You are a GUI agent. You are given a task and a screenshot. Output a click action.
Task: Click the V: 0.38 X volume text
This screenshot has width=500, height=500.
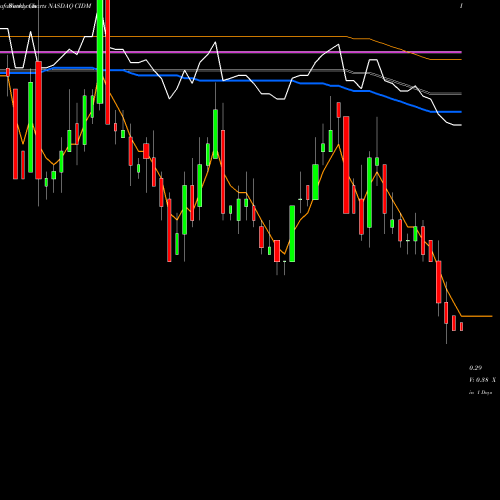482,380
